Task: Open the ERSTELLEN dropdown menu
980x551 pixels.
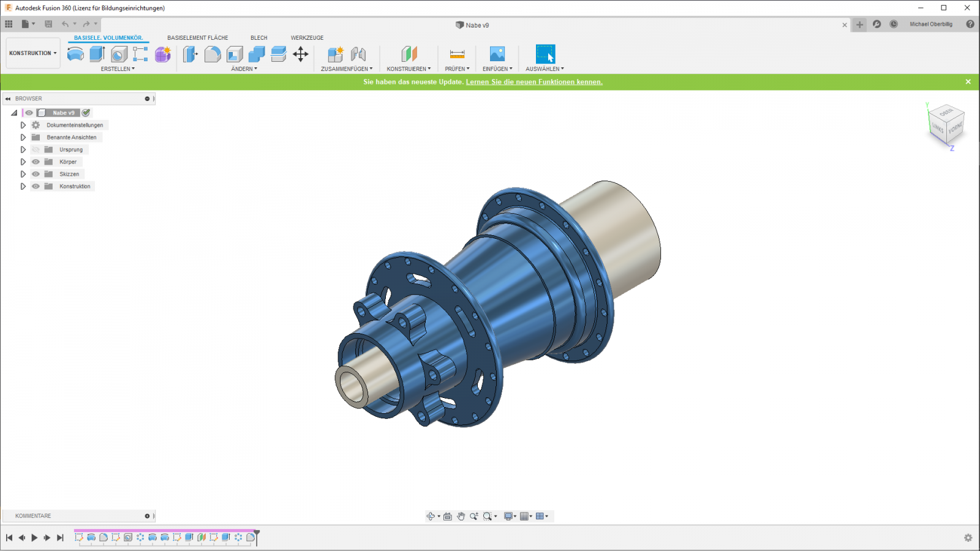Action: coord(118,69)
